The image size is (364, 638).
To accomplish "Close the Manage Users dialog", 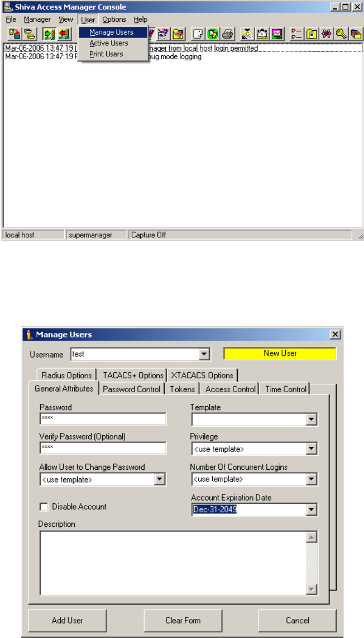I will (335, 335).
